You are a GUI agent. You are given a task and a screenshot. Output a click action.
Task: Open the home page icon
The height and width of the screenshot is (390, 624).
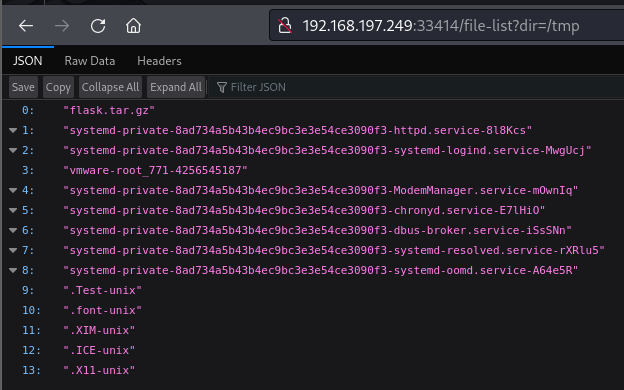tap(133, 26)
